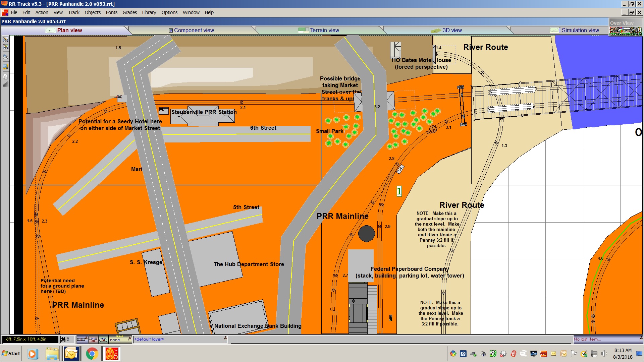Click the grades bar-chart icon in left toolbar
Image resolution: width=644 pixels, height=362 pixels.
6,84
